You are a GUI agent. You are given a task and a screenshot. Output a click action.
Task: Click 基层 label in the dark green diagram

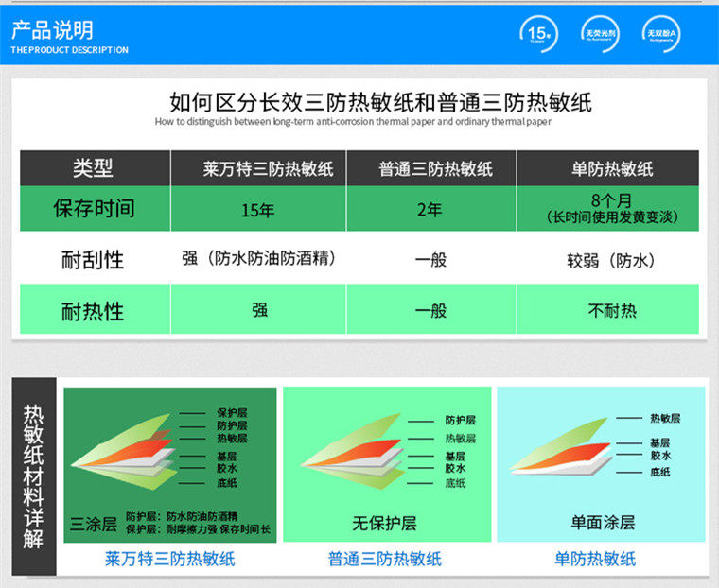pos(227,457)
